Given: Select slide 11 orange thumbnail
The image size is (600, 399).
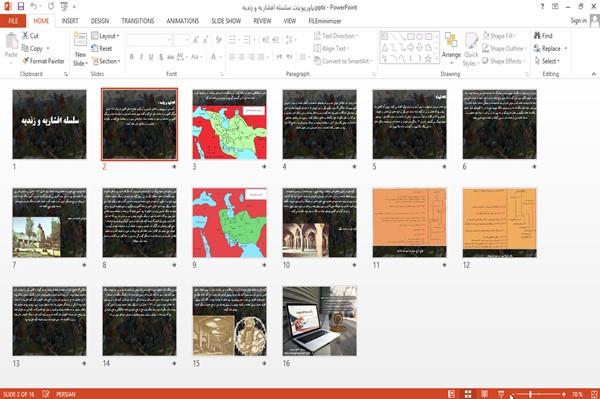Looking at the screenshot, I should point(409,223).
